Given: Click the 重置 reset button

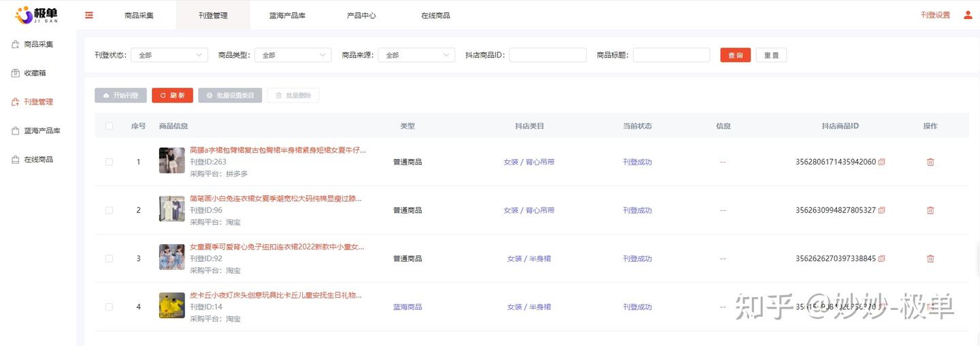Looking at the screenshot, I should (771, 55).
